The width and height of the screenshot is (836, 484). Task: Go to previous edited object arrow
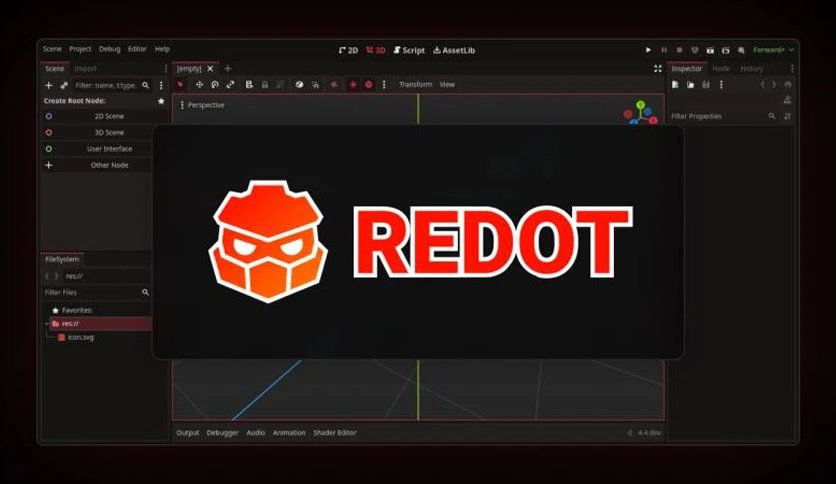pyautogui.click(x=762, y=85)
